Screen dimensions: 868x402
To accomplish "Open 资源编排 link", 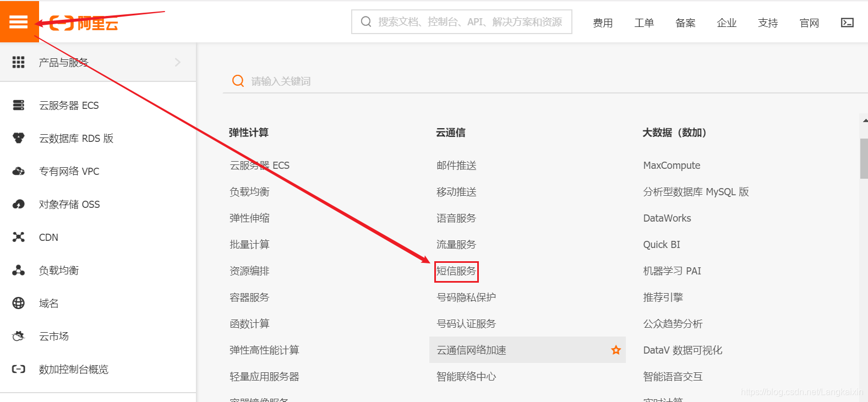I will [x=249, y=271].
